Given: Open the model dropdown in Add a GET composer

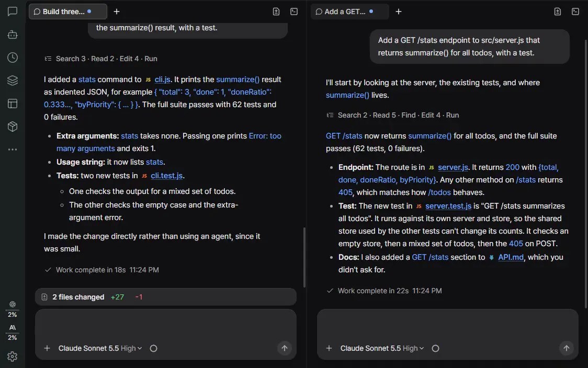Looking at the screenshot, I should 382,348.
